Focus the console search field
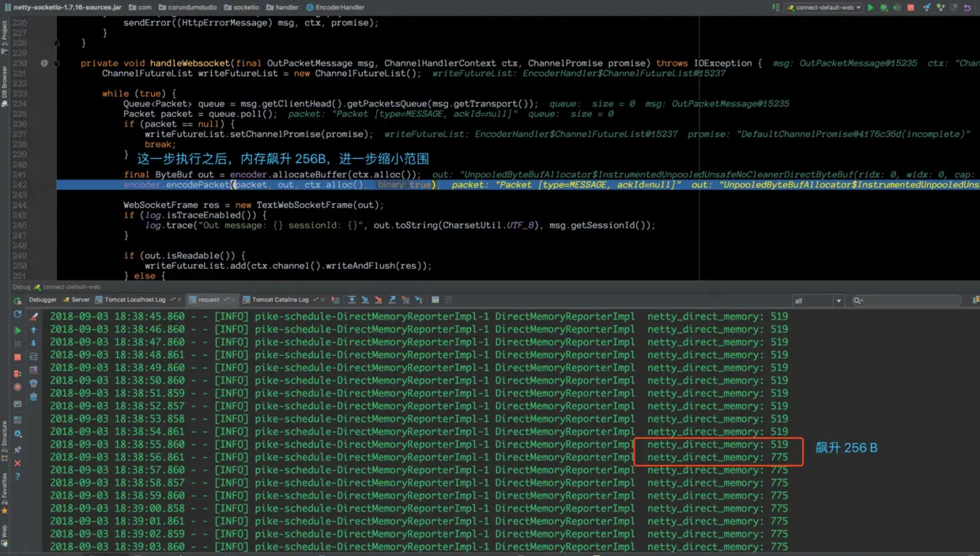The image size is (980, 556). coord(906,301)
